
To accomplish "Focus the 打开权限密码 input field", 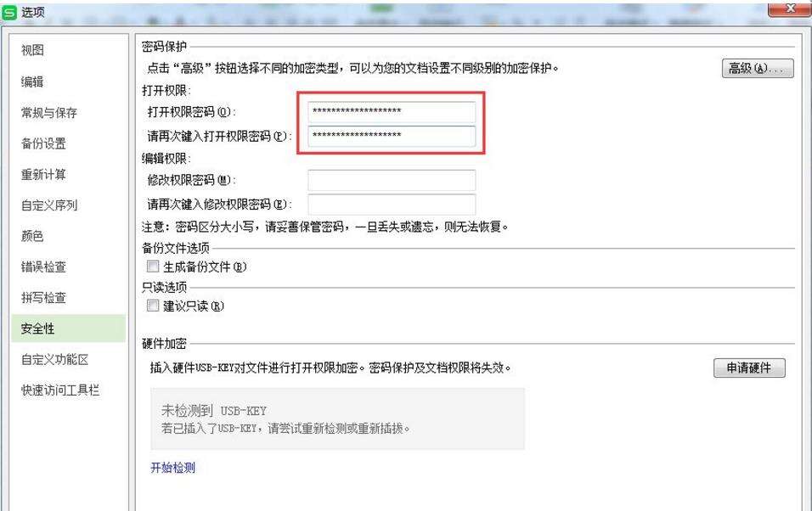I will click(x=392, y=112).
